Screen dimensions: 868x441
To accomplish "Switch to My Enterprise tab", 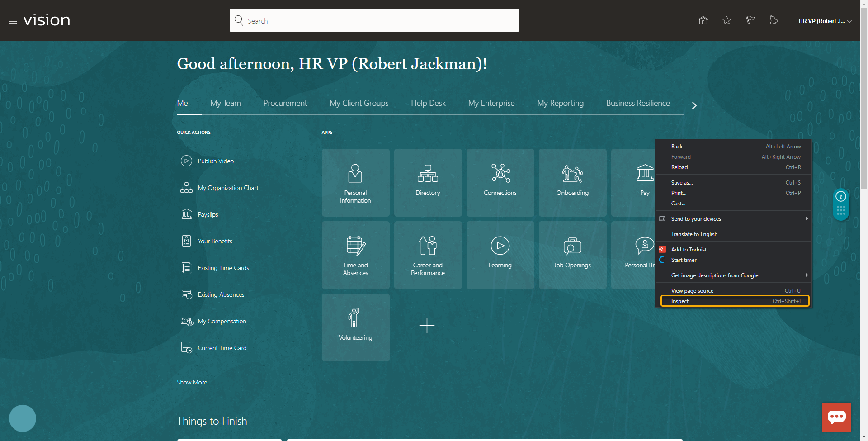I will (491, 103).
